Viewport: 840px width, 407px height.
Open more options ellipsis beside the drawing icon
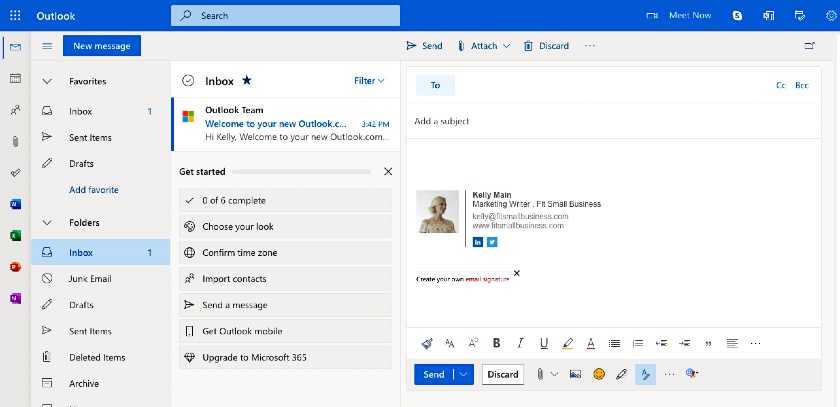coord(669,374)
